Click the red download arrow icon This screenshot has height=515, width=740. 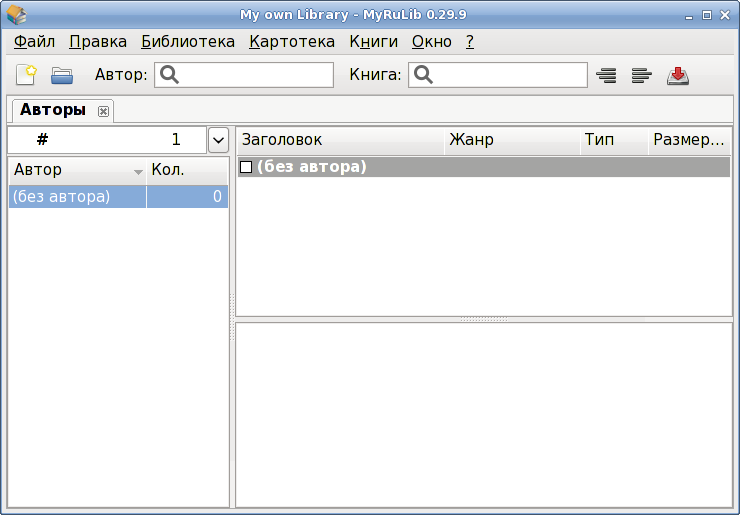coord(678,75)
